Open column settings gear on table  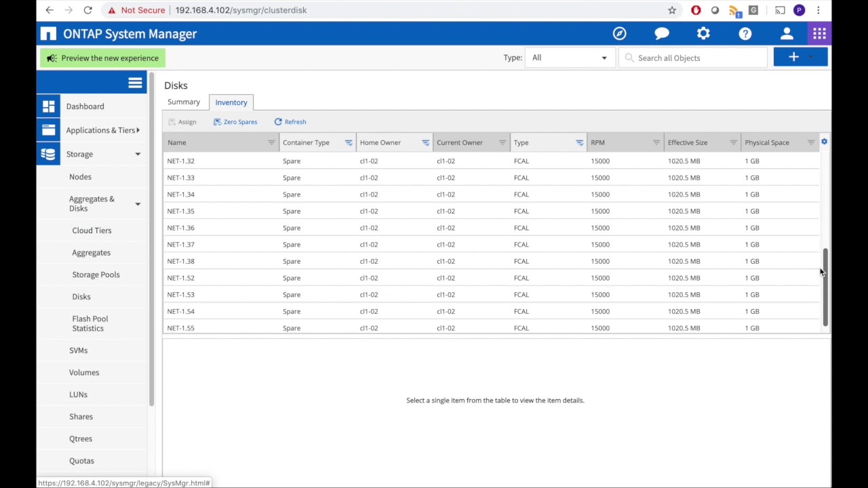point(824,142)
